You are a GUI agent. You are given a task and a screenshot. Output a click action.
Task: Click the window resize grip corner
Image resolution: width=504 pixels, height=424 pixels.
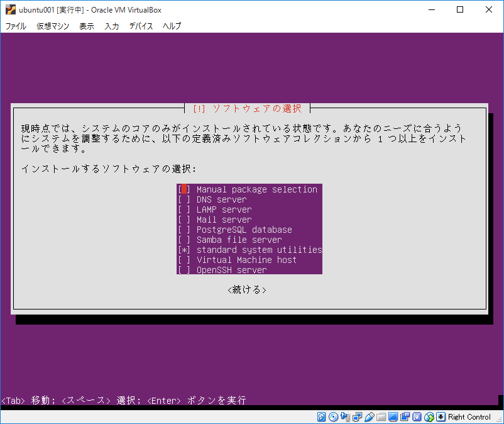(x=500, y=420)
